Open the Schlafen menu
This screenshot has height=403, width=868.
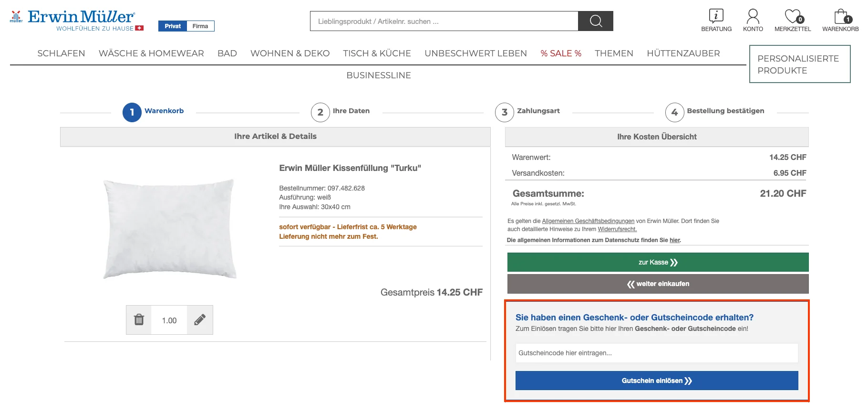click(x=61, y=53)
